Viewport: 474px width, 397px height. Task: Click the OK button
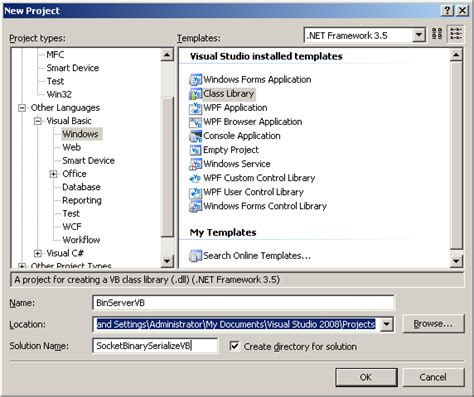[366, 377]
